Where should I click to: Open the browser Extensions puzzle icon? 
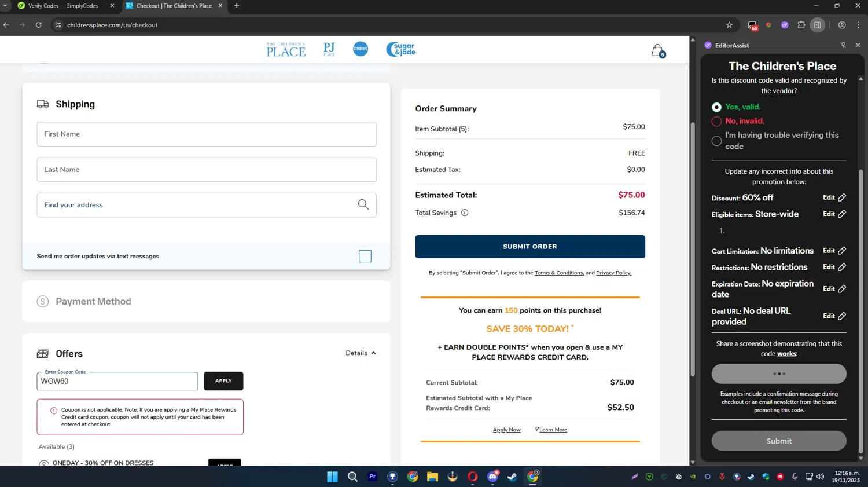(801, 25)
